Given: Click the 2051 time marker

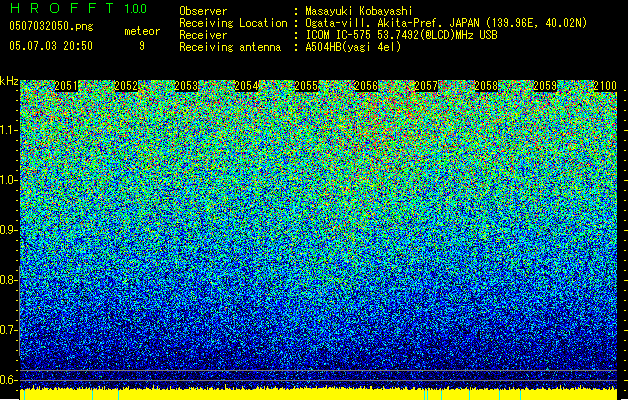Looking at the screenshot, I should [66, 86].
